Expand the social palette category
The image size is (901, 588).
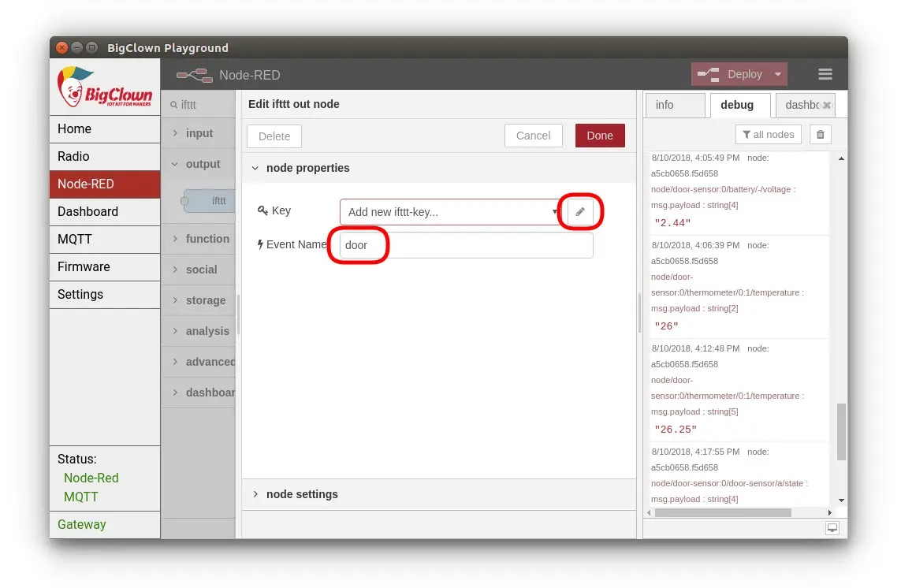click(199, 270)
